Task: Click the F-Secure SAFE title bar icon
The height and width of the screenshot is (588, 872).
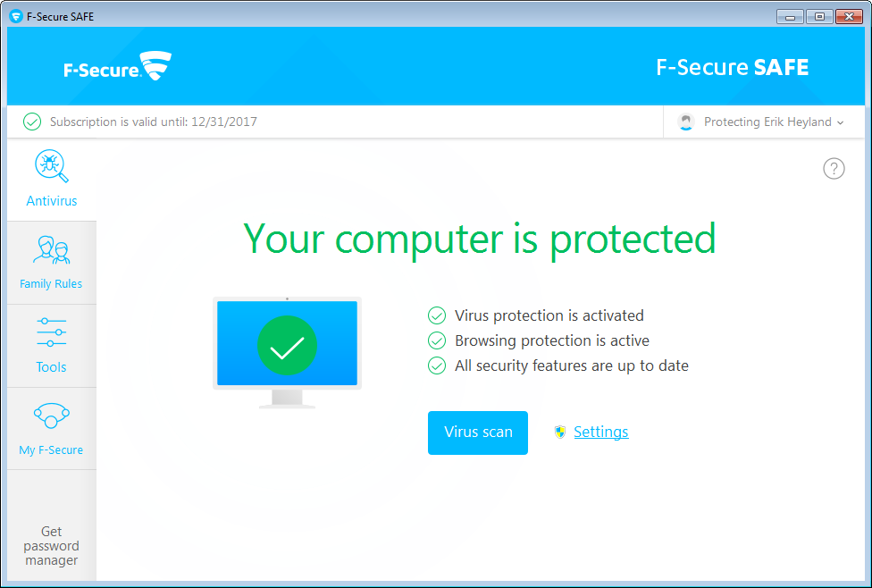Action: 15,16
